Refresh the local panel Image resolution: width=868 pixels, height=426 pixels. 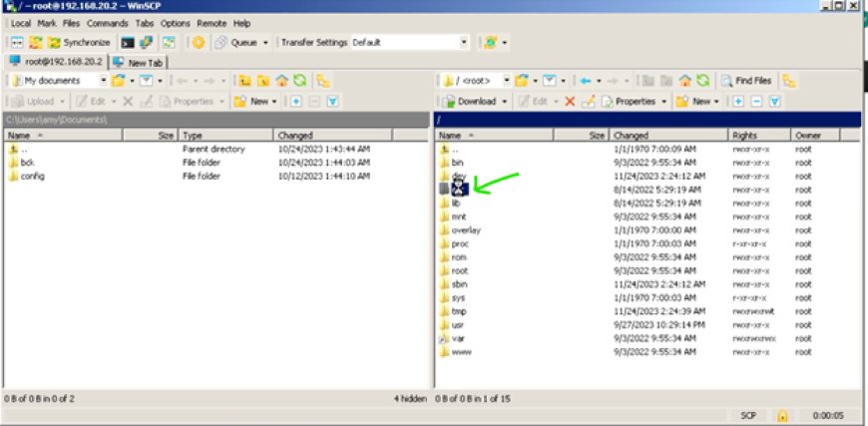pyautogui.click(x=299, y=81)
